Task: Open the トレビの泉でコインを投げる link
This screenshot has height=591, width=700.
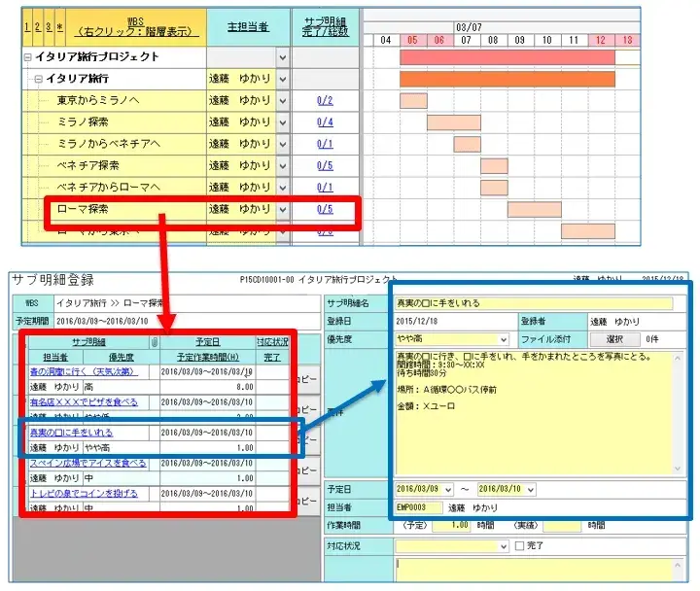Action: coord(84,494)
